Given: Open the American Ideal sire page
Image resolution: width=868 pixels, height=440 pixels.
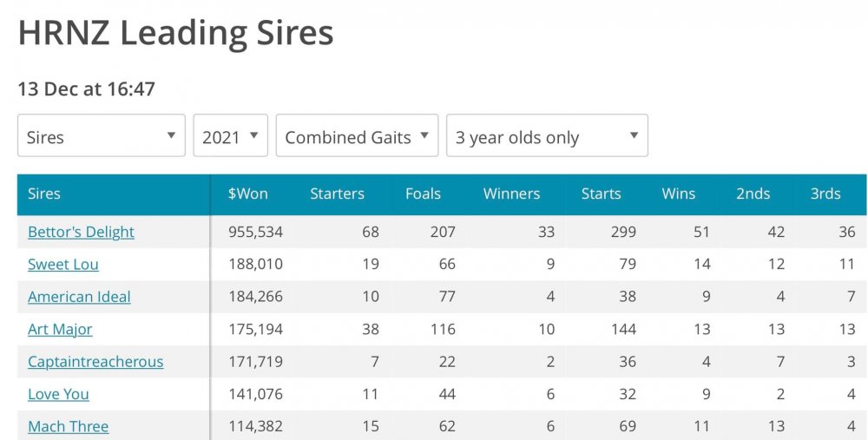Looking at the screenshot, I should point(79,297).
